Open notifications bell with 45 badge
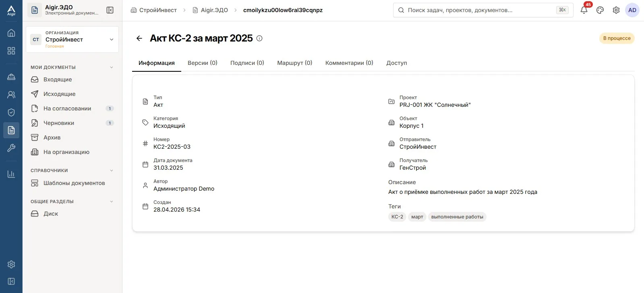Image resolution: width=644 pixels, height=293 pixels. pos(584,10)
